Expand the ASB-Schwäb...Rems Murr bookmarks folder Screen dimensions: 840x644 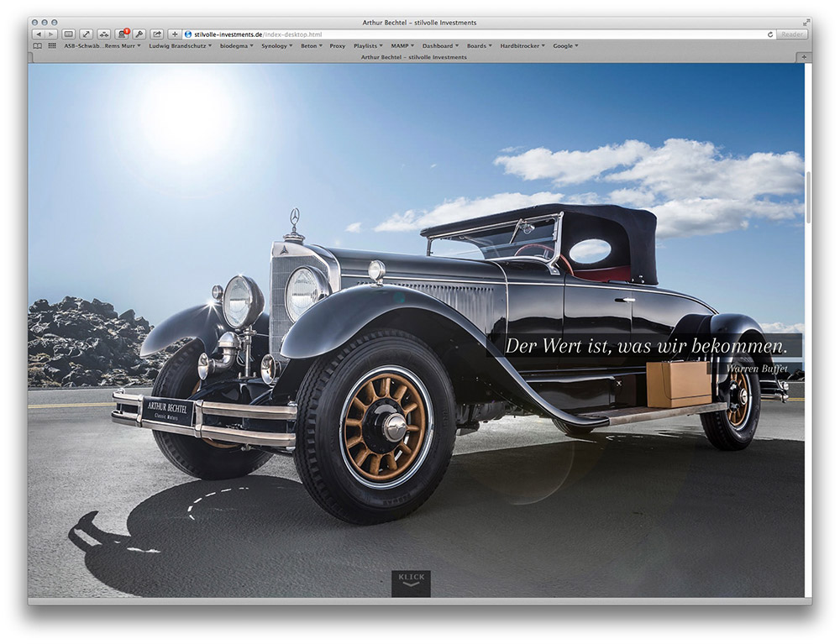click(x=102, y=46)
